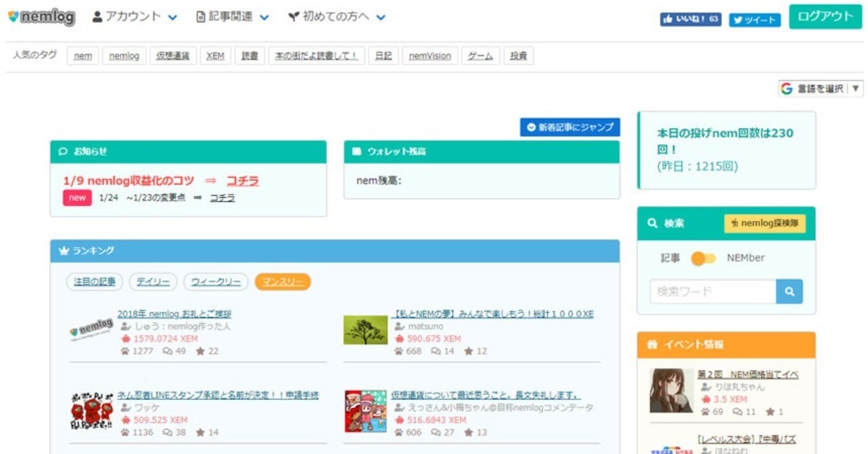The width and height of the screenshot is (868, 454).
Task: Open the 27 comments icon
Action: [x=443, y=432]
